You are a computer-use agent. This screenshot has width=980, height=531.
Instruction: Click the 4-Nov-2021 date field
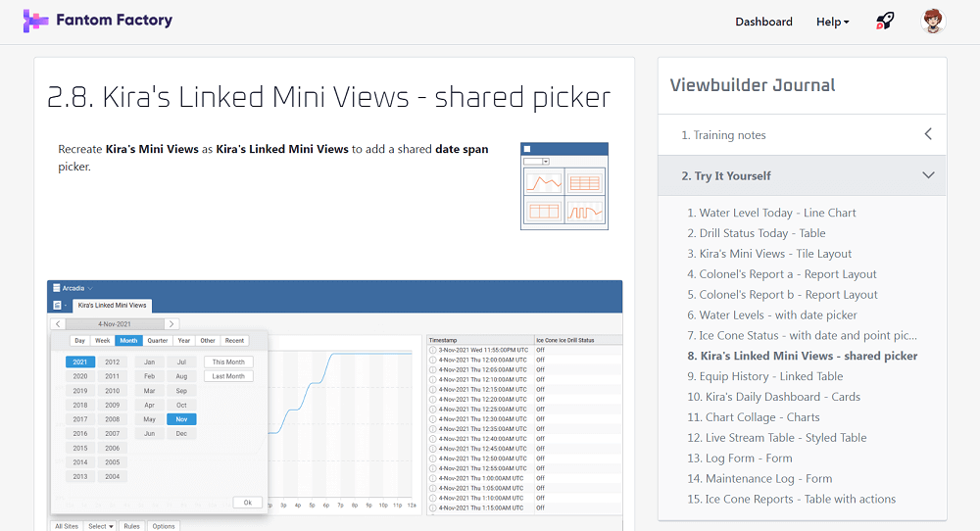click(115, 324)
